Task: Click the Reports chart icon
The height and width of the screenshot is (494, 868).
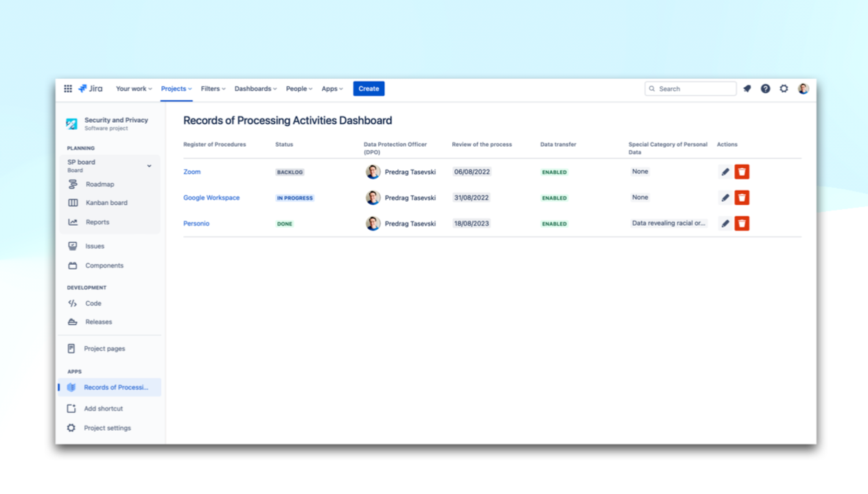Action: click(73, 222)
